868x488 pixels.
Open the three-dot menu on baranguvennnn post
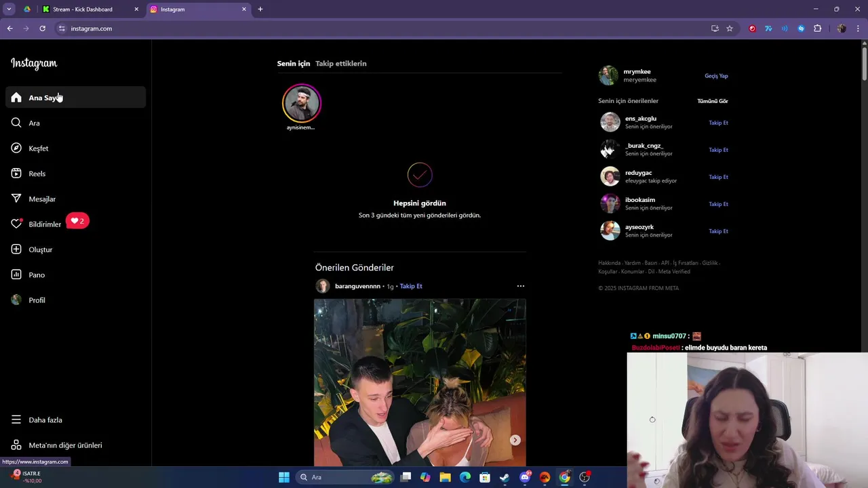521,286
